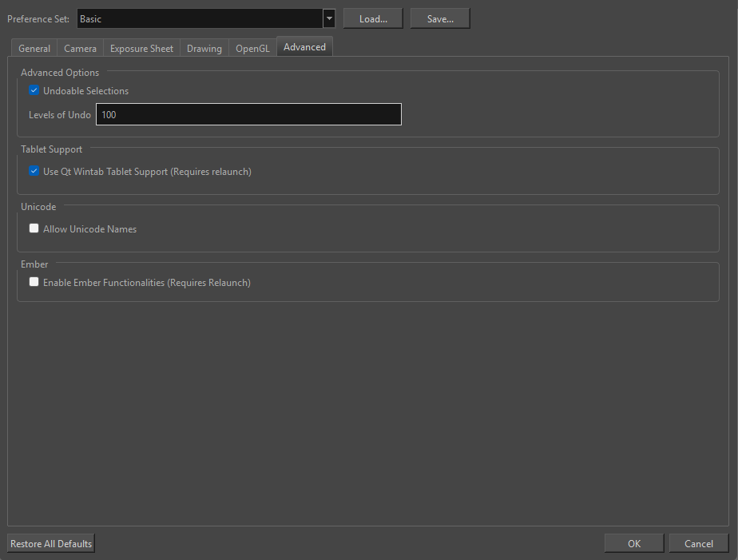Tick Enable Ember Functionalities checkbox
The height and width of the screenshot is (560, 738).
click(x=34, y=282)
